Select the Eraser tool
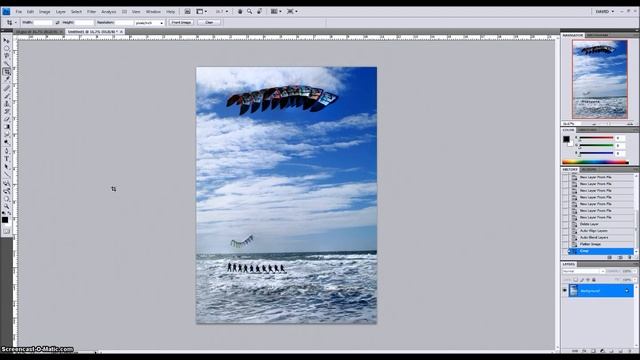The height and width of the screenshot is (360, 640). click(7, 119)
